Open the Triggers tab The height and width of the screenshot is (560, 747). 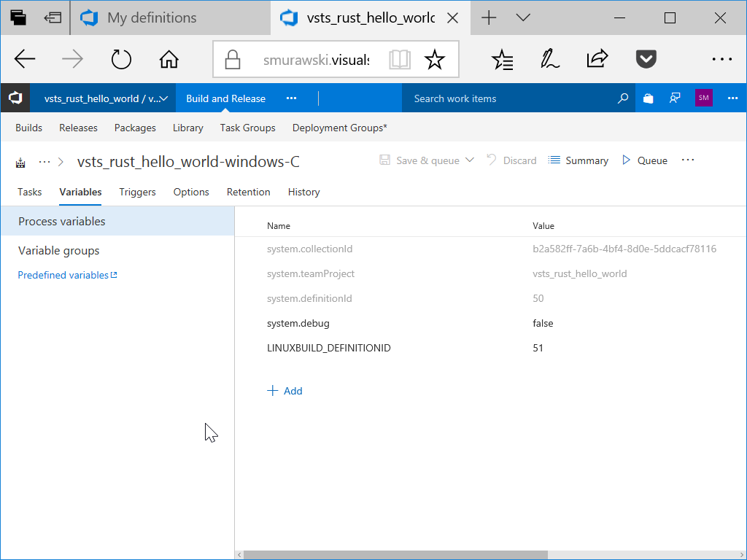(137, 192)
